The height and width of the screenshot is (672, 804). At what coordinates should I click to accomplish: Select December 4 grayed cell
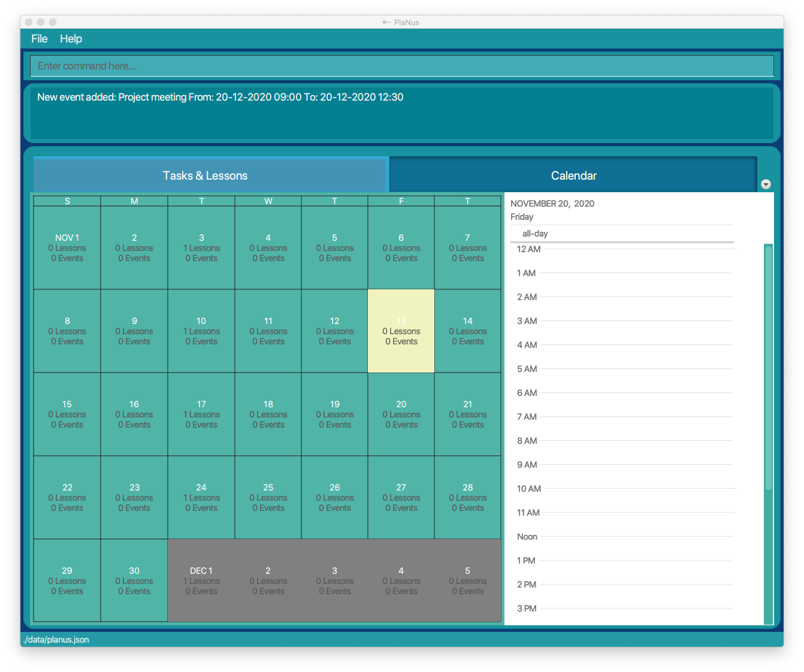[x=401, y=581]
